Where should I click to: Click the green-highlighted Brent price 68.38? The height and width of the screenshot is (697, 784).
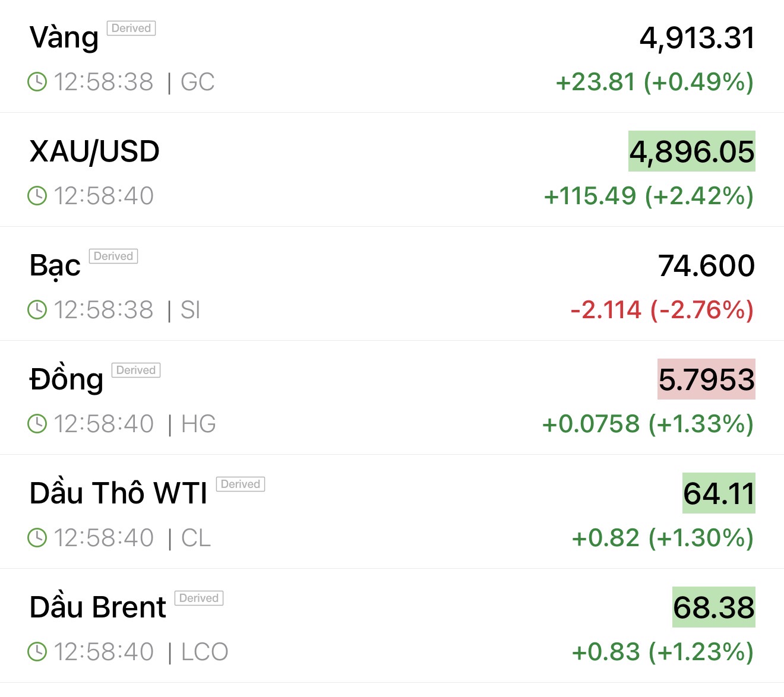pos(713,608)
